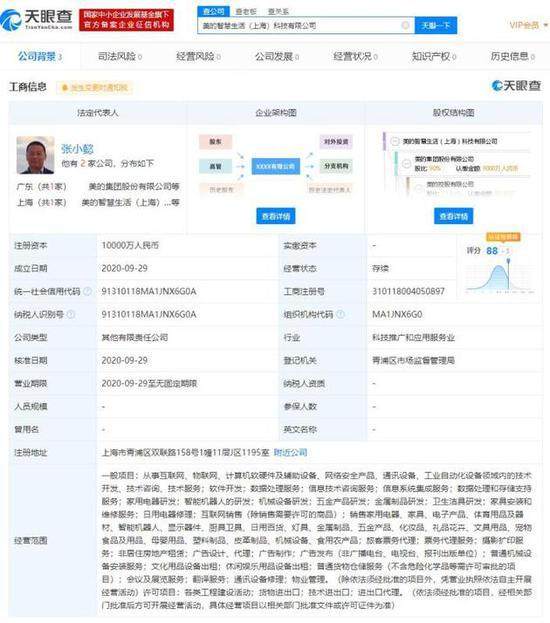Select the 法定代表人 column header
Screen dimensions: 550x623
[98, 113]
